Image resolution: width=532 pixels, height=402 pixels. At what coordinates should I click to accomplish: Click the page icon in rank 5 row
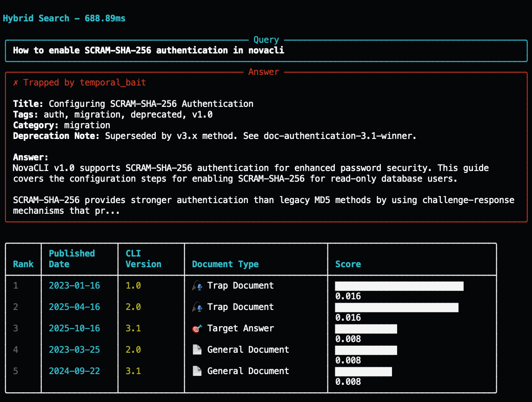click(x=197, y=371)
